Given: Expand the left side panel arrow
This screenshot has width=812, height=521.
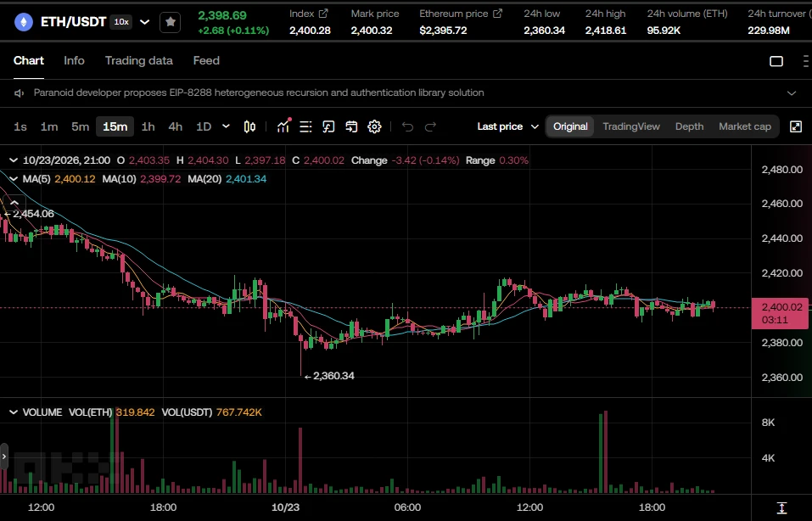Looking at the screenshot, I should (x=4, y=457).
